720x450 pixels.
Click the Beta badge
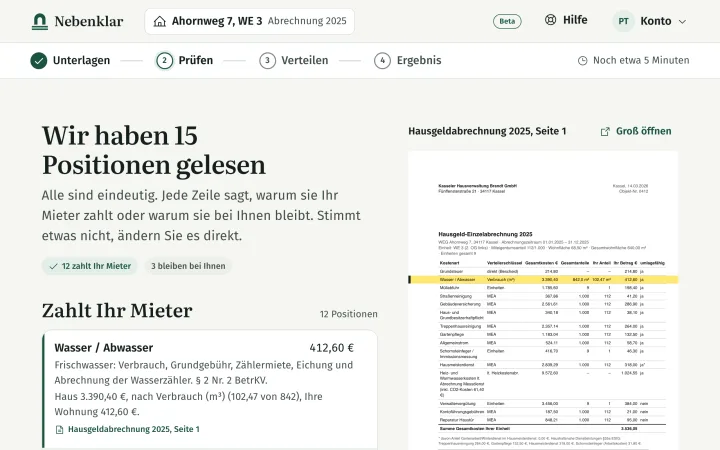[507, 21]
